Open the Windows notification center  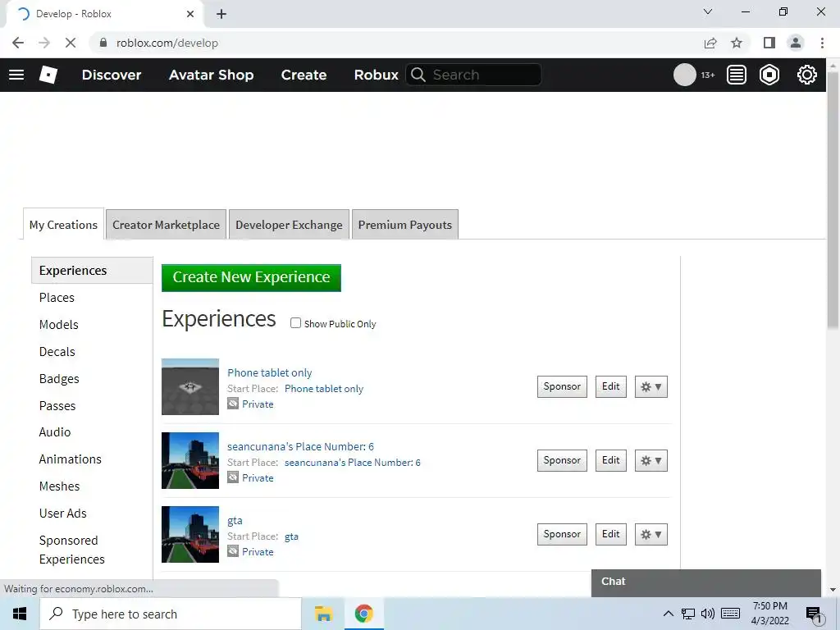point(814,614)
